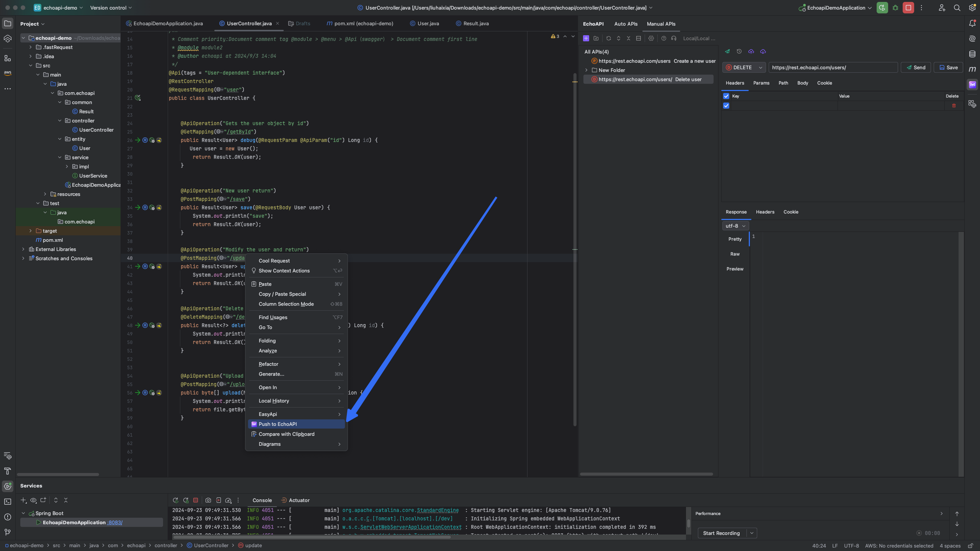Expand the New Folder node in APIs list

pos(586,70)
